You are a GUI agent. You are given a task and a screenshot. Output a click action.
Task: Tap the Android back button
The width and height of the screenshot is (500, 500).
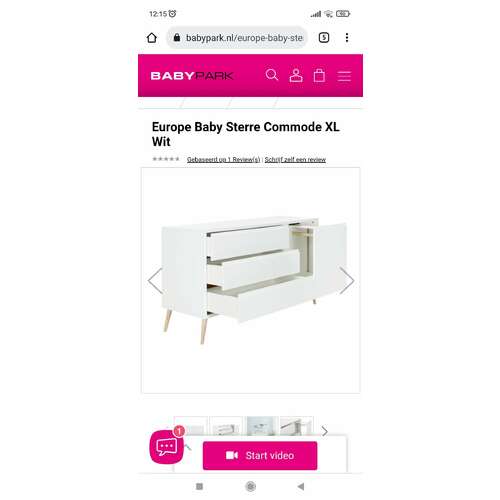[301, 486]
